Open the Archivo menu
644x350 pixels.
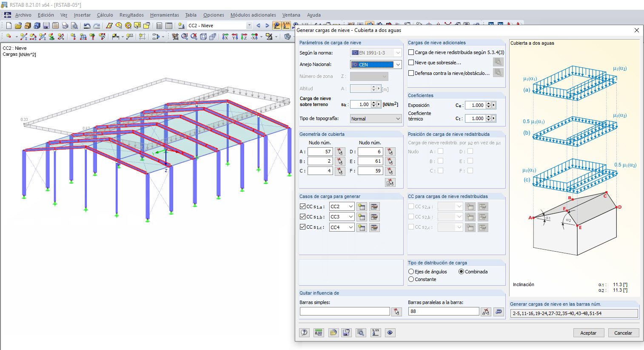point(23,15)
